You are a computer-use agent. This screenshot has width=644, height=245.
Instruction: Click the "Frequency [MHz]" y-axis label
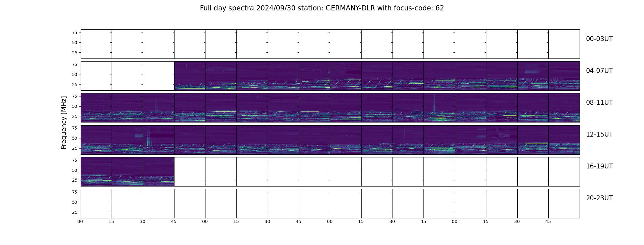pos(64,123)
